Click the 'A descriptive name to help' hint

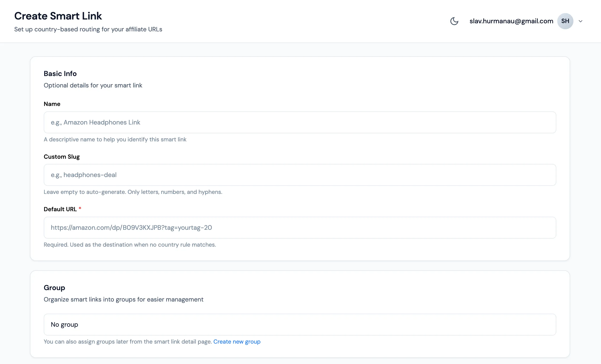pos(115,139)
